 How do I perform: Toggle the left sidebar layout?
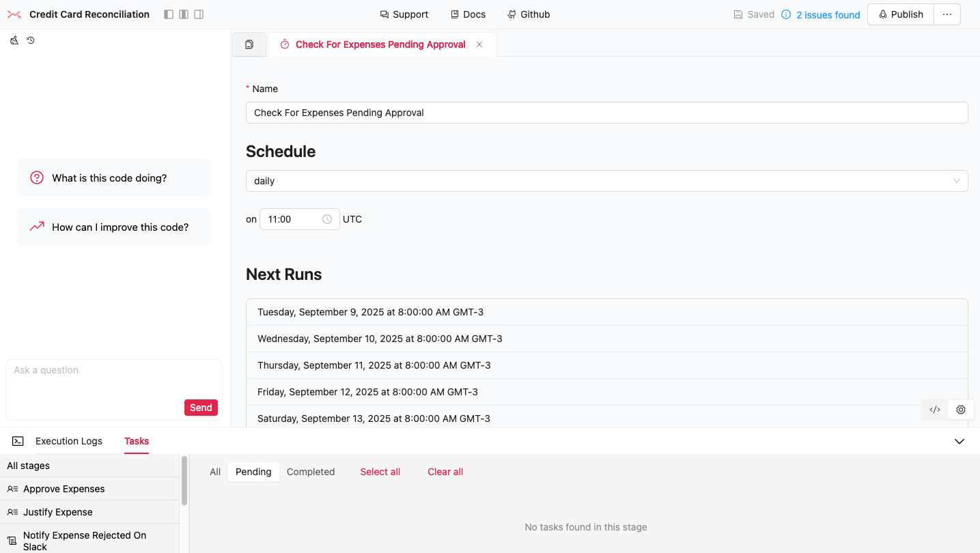point(169,14)
